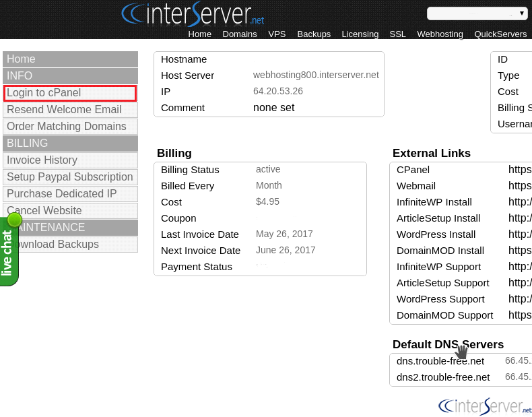Open VPS in the top navigation

(x=277, y=34)
